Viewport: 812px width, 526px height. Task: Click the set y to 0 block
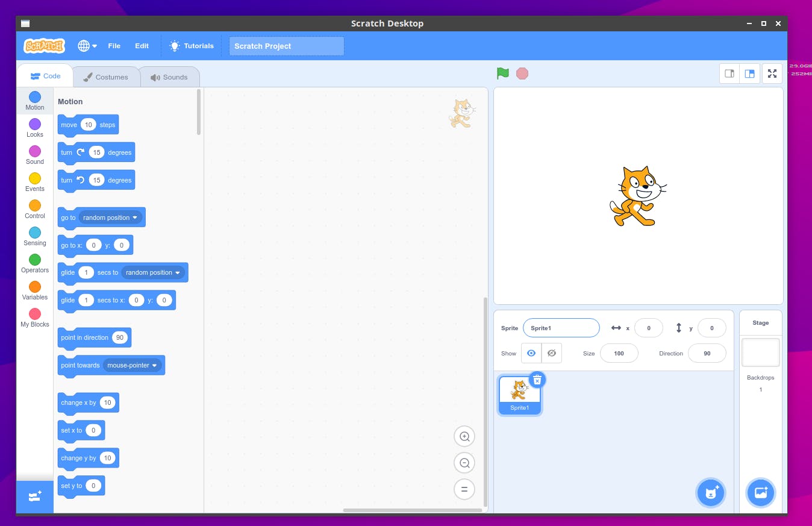(x=81, y=486)
